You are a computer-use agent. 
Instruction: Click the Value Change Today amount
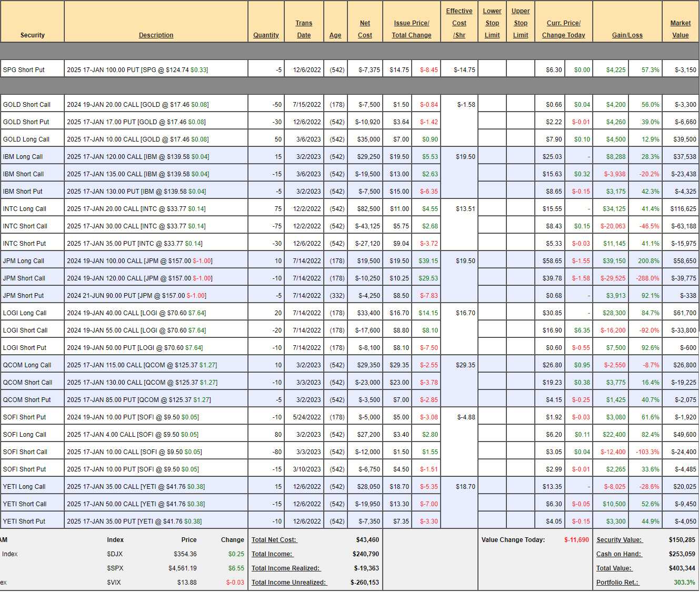pos(576,540)
